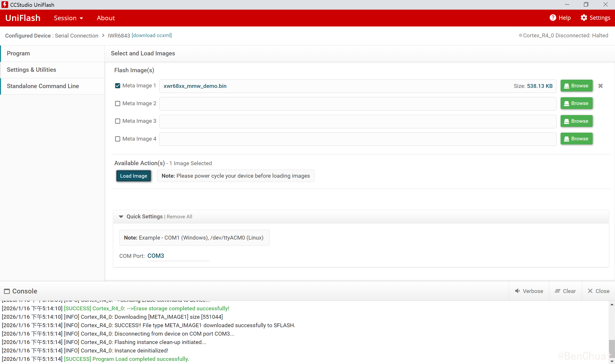Click the COM Port input field
This screenshot has width=615, height=364.
pos(178,256)
